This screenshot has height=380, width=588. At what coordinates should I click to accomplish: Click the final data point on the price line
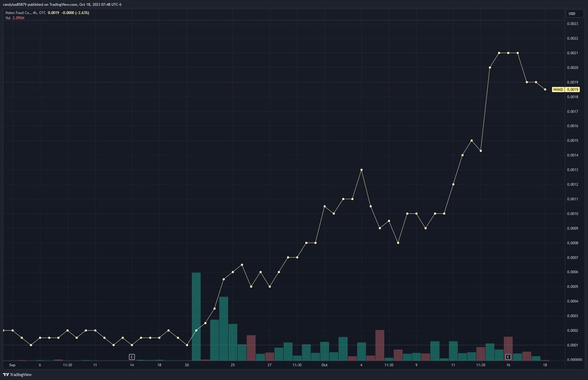point(545,89)
